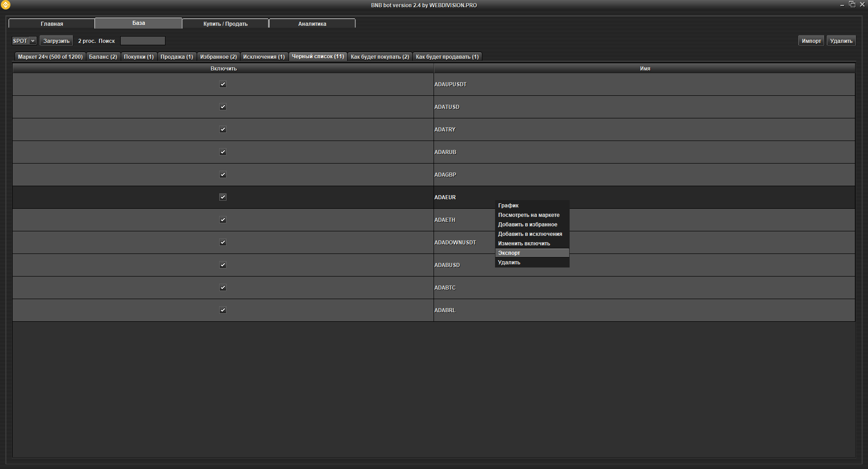Click the BNB logo icon in title bar
This screenshot has height=469, width=868.
(5, 5)
